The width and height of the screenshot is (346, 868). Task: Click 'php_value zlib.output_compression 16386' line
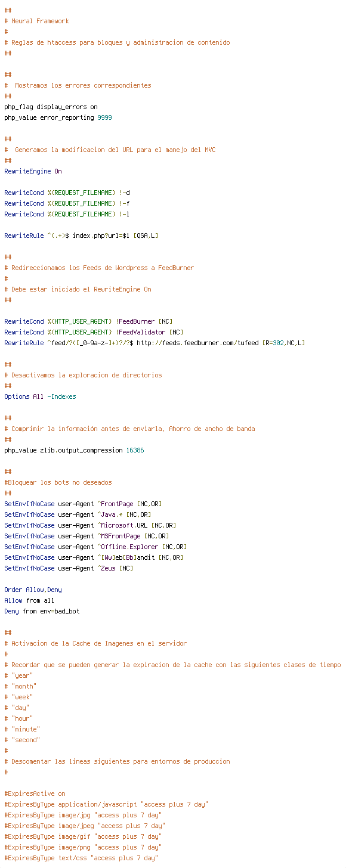[x=74, y=450]
